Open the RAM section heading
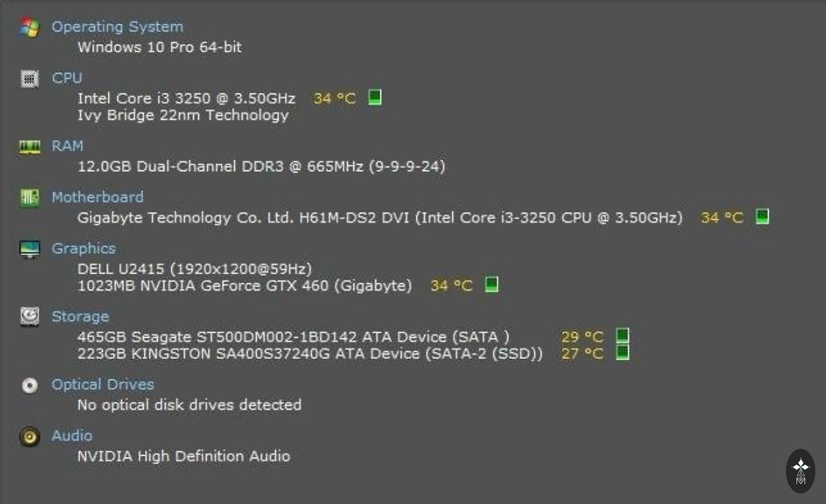Viewport: 826px width, 504px height. (x=68, y=146)
